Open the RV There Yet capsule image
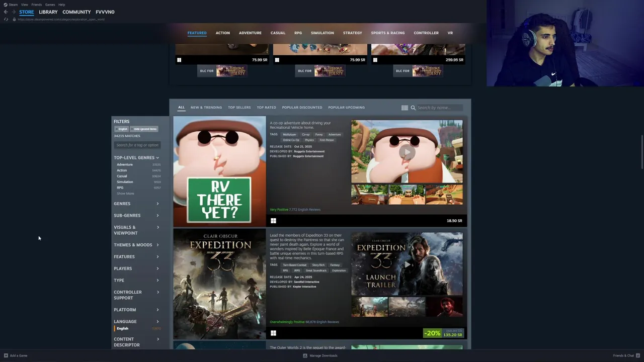 click(219, 171)
